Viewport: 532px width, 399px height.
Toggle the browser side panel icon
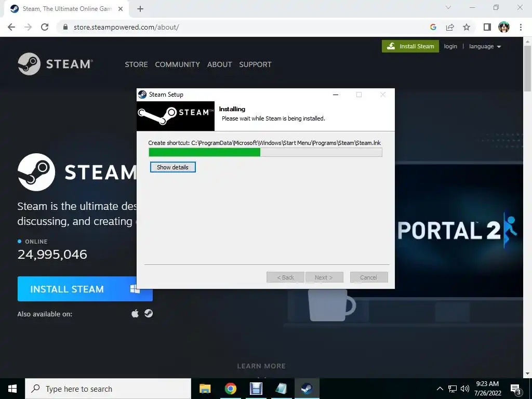pos(487,27)
